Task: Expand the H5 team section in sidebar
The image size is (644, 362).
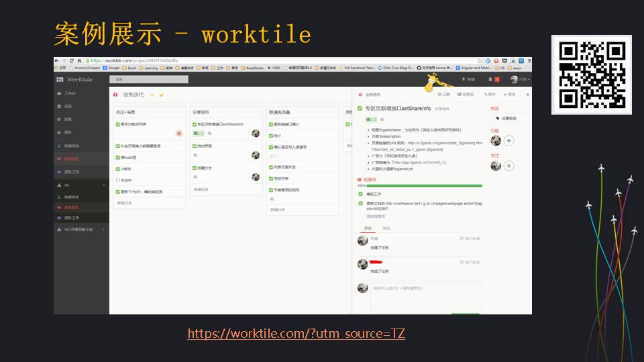Action: (103, 185)
